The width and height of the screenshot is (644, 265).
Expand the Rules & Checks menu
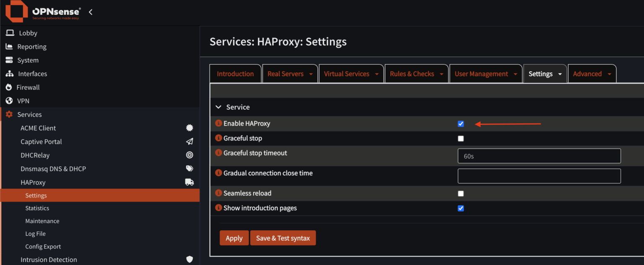click(x=441, y=73)
